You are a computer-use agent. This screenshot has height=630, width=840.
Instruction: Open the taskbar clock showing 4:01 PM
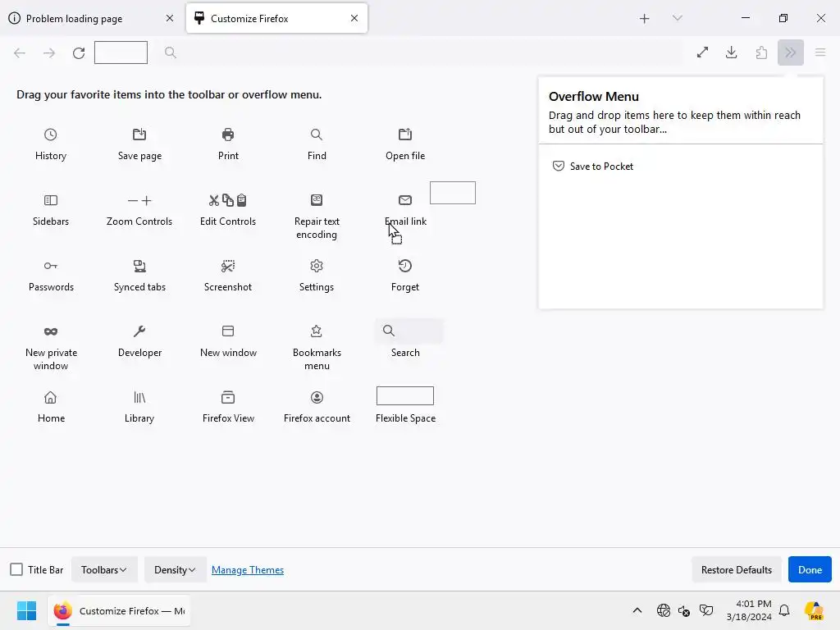[749, 610]
